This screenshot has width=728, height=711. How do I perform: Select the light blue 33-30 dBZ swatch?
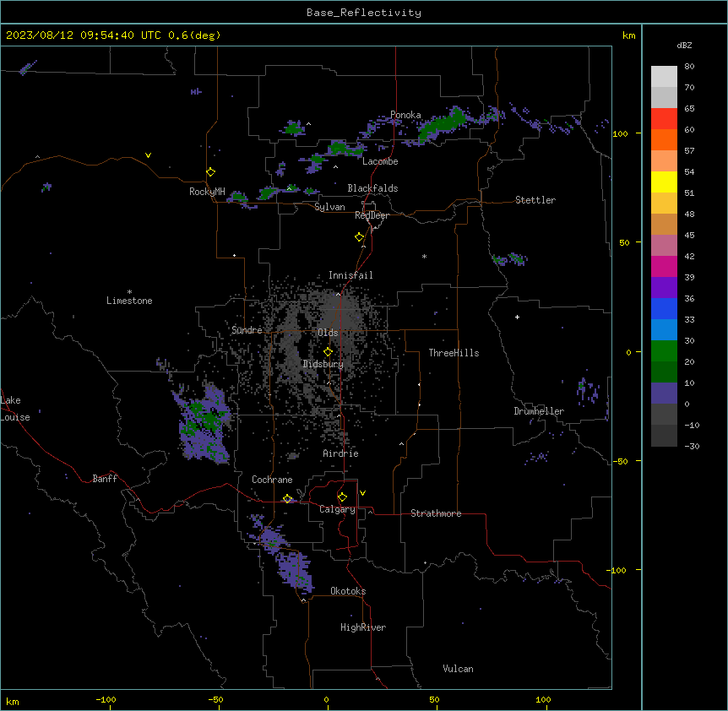tap(664, 330)
